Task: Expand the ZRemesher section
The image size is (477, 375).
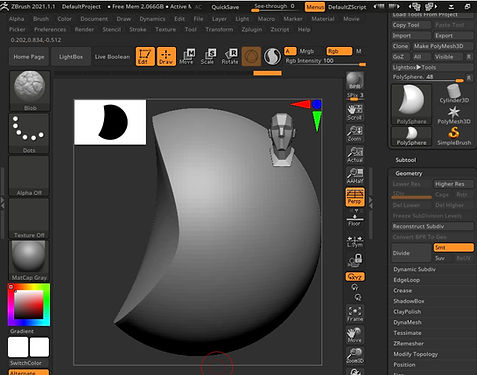Action: click(x=408, y=343)
